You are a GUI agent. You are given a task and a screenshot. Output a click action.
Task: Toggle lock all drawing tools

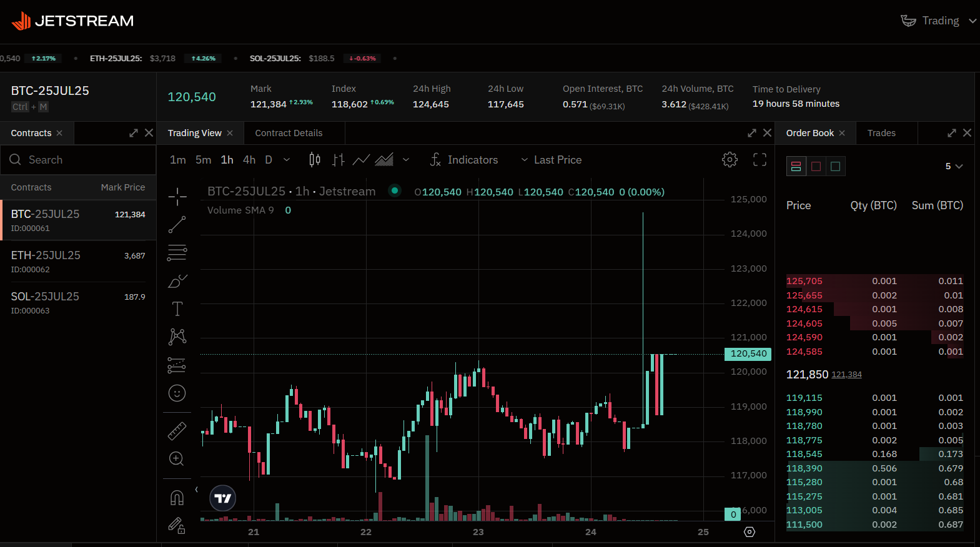pyautogui.click(x=177, y=526)
